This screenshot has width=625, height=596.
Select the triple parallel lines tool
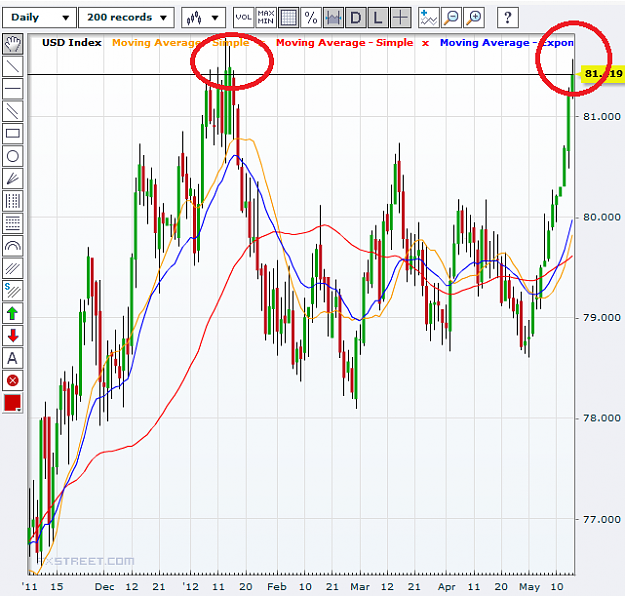pyautogui.click(x=12, y=268)
